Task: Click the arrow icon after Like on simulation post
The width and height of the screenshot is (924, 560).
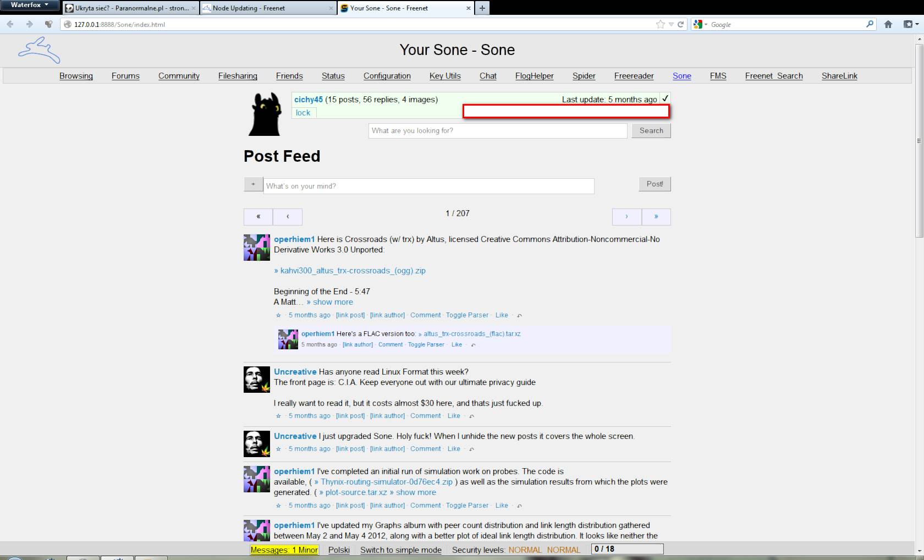Action: click(x=519, y=506)
